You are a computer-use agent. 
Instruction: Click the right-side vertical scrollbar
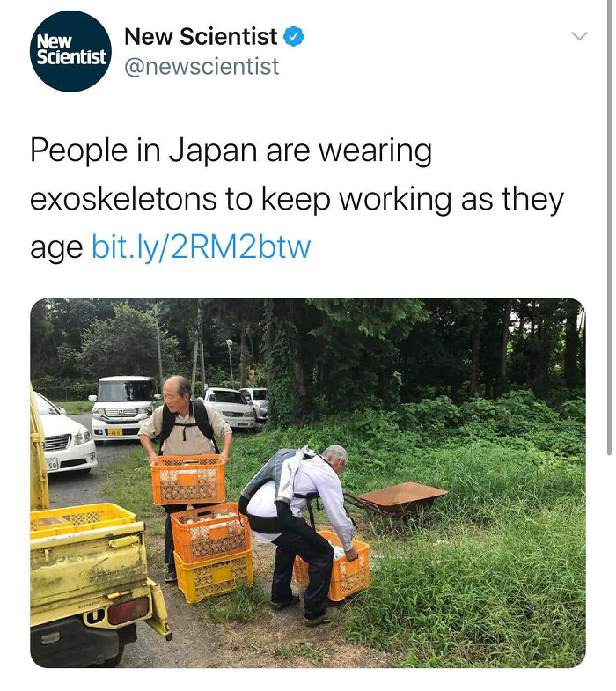(x=610, y=229)
